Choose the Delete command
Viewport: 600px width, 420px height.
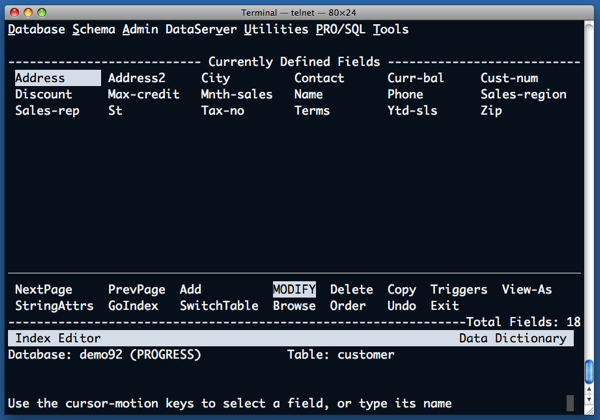pyautogui.click(x=351, y=290)
